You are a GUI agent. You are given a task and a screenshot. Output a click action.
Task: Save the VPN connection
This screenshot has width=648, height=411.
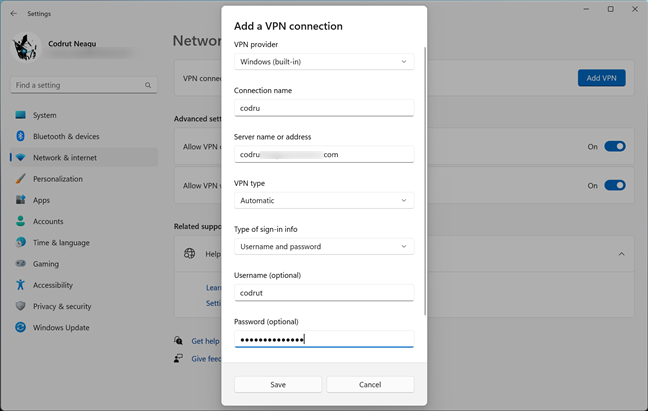tap(278, 385)
